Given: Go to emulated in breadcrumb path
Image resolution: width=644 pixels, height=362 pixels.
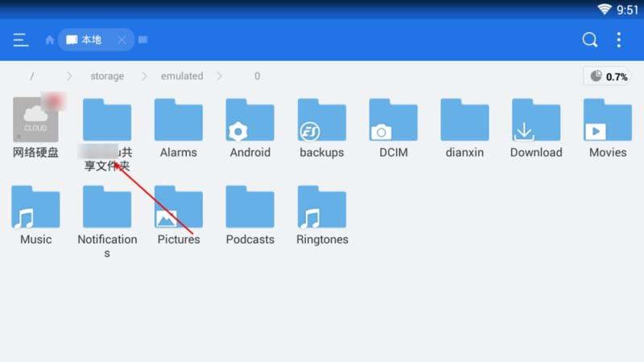Looking at the screenshot, I should pos(182,76).
